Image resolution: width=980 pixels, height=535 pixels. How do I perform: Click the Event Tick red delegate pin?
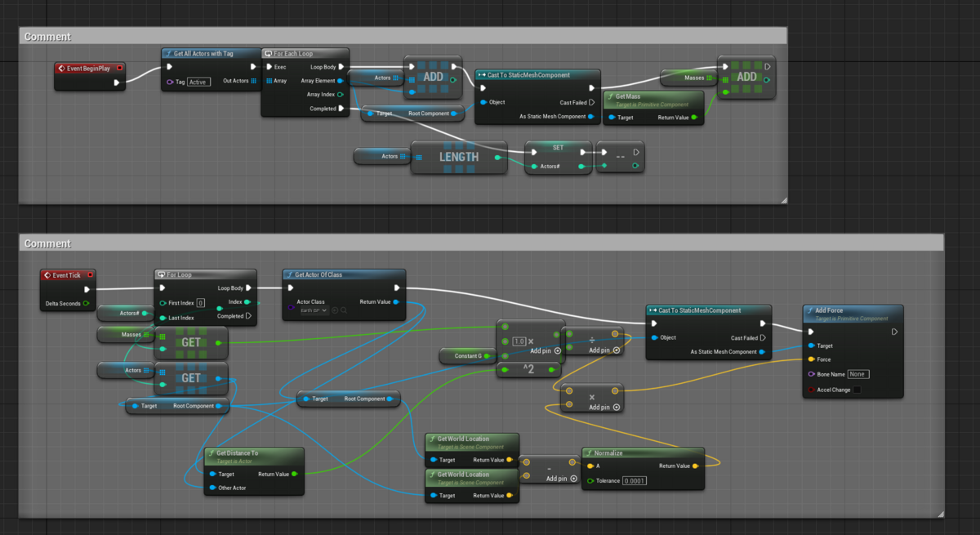[x=90, y=275]
